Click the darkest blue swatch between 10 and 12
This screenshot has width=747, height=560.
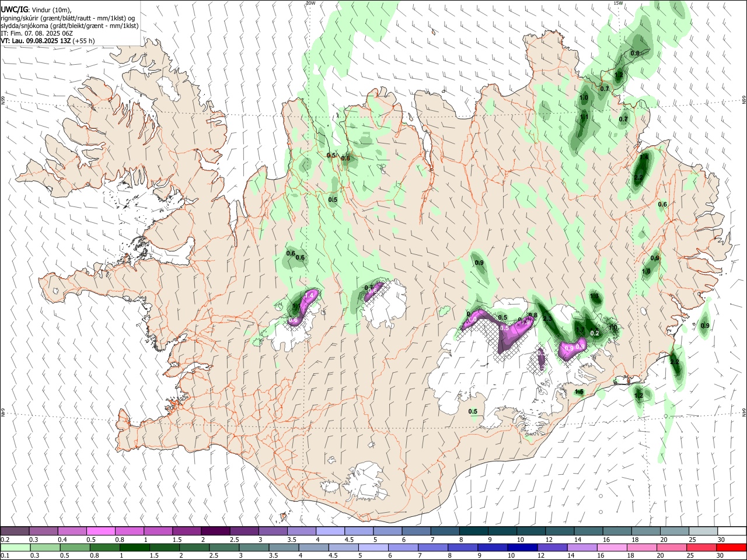[x=523, y=548]
